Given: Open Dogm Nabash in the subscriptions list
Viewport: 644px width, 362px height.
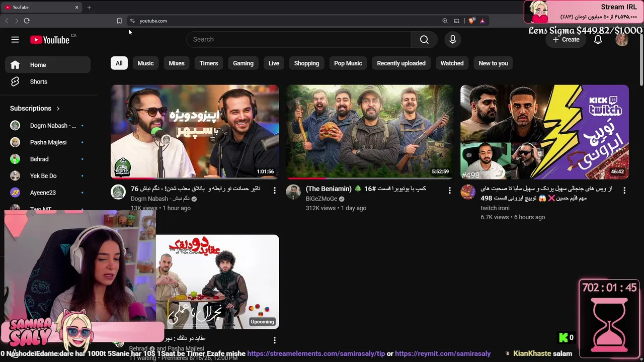Looking at the screenshot, I should click(x=48, y=126).
